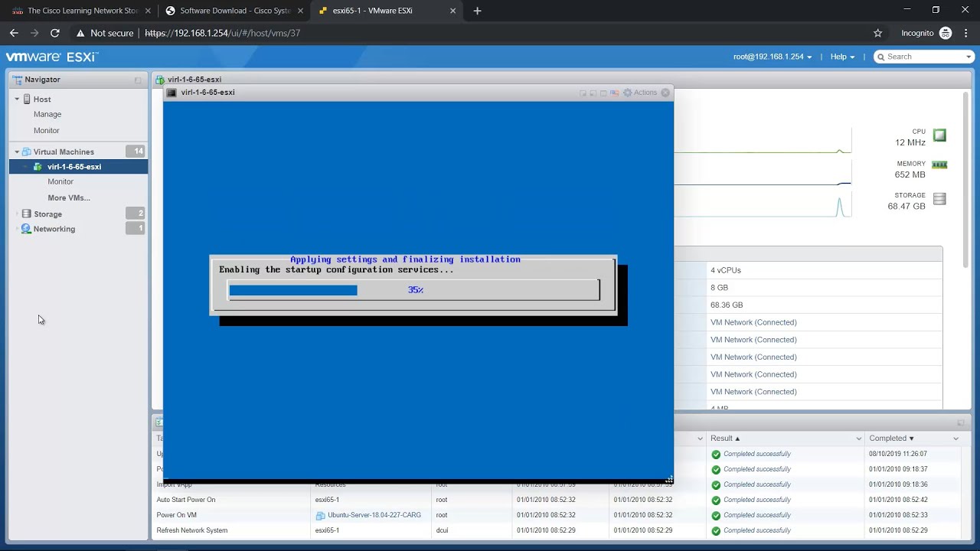The image size is (980, 551).
Task: Open Manage under Host
Action: [47, 114]
